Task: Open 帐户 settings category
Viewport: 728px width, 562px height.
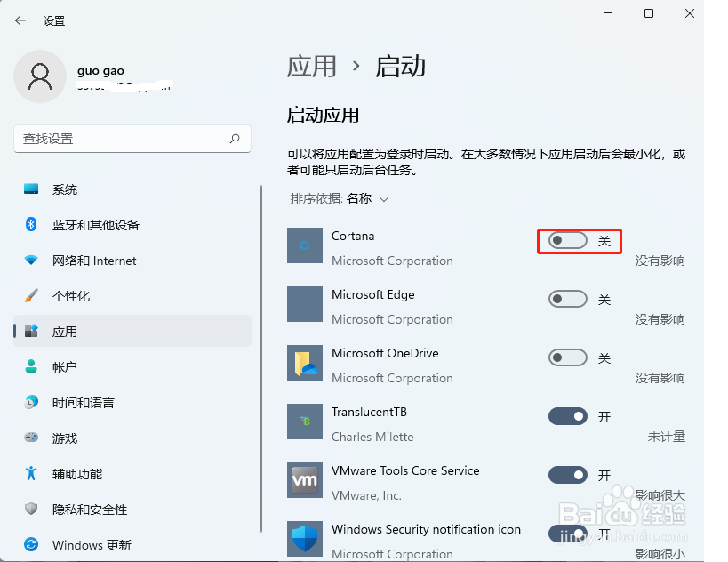Action: coord(132,367)
